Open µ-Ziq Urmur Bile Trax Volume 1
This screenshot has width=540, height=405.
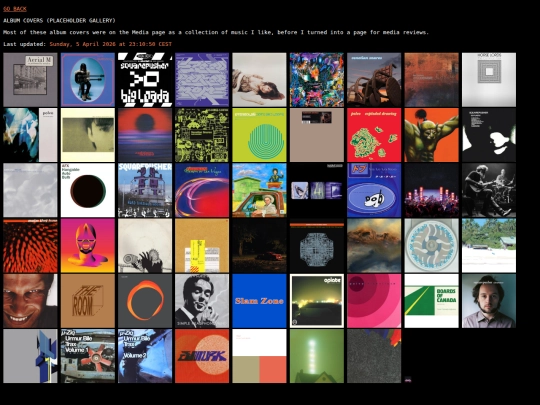[x=88, y=356]
